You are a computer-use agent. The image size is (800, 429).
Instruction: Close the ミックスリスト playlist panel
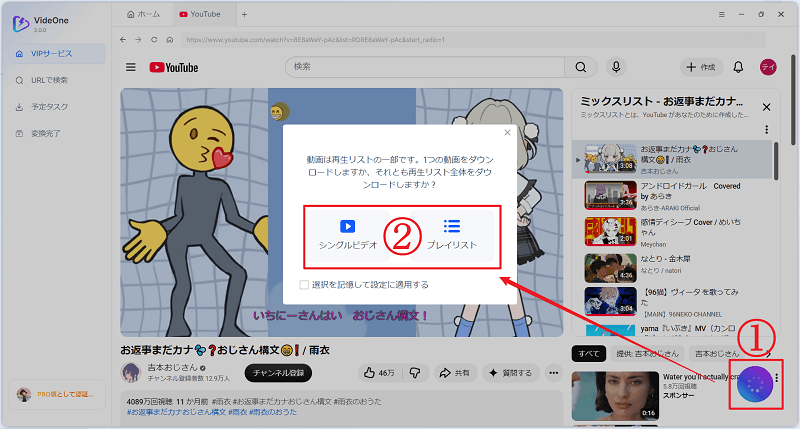tap(766, 107)
